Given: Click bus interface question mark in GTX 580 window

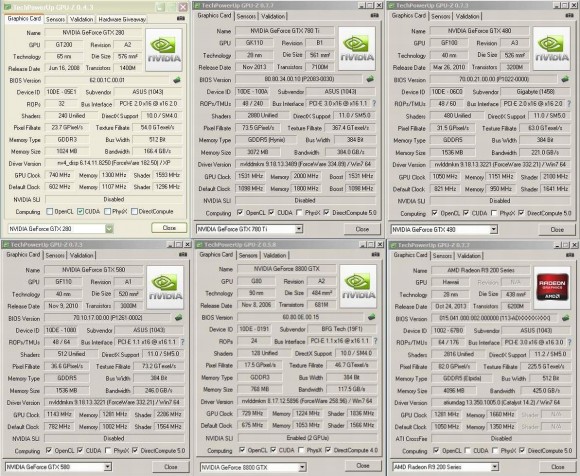Looking at the screenshot, I should 182,342.
